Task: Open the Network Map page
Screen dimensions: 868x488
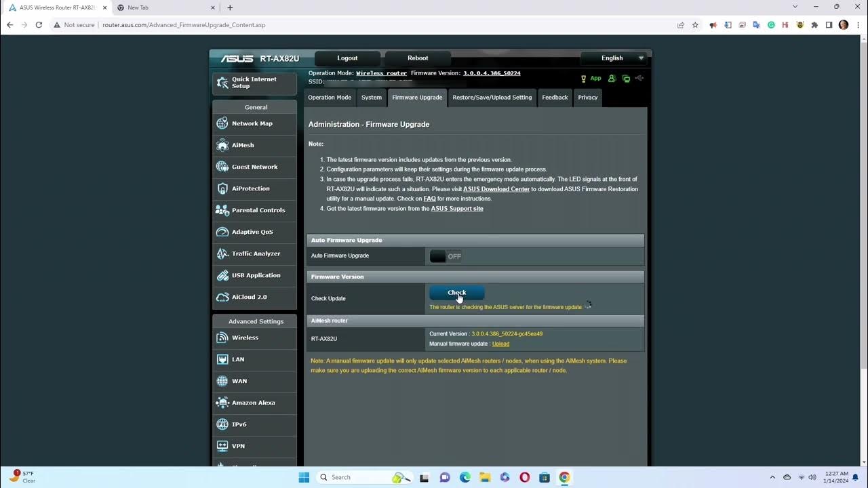Action: 254,123
